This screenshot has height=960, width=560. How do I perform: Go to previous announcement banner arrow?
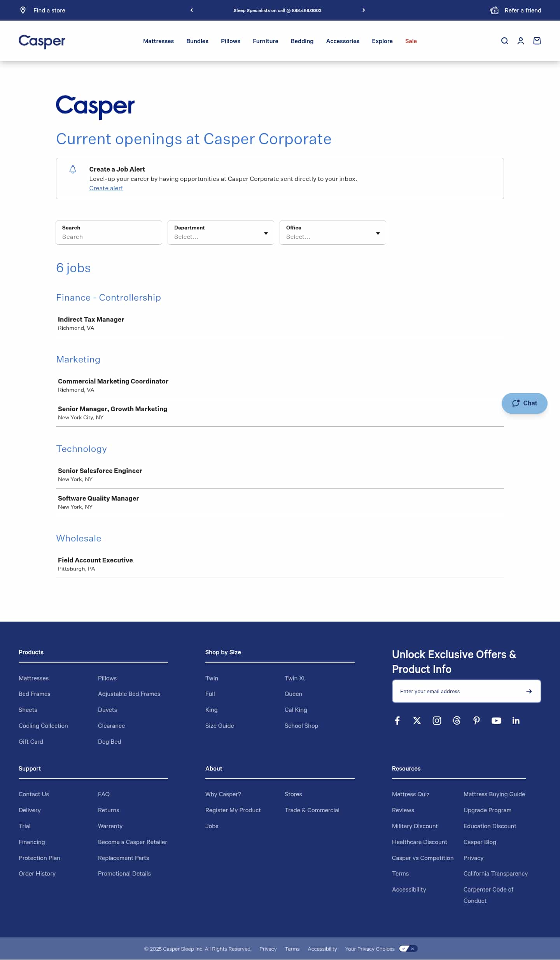click(192, 10)
